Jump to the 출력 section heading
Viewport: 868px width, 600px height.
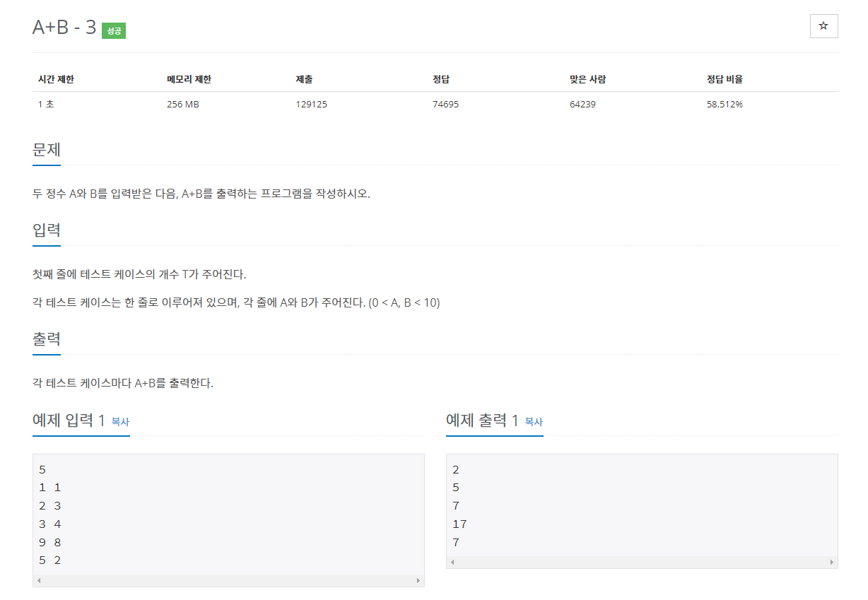pyautogui.click(x=46, y=339)
